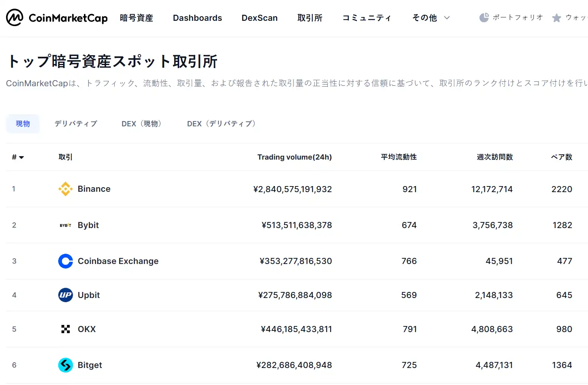The image size is (588, 385).
Task: Click Upbit liquidity score 569
Action: pyautogui.click(x=409, y=295)
